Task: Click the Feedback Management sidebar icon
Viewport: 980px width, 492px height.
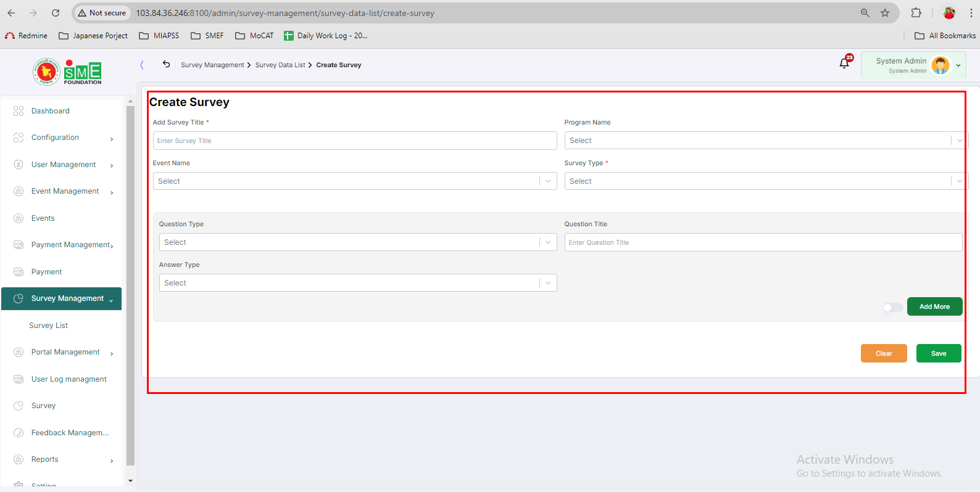Action: pos(19,433)
